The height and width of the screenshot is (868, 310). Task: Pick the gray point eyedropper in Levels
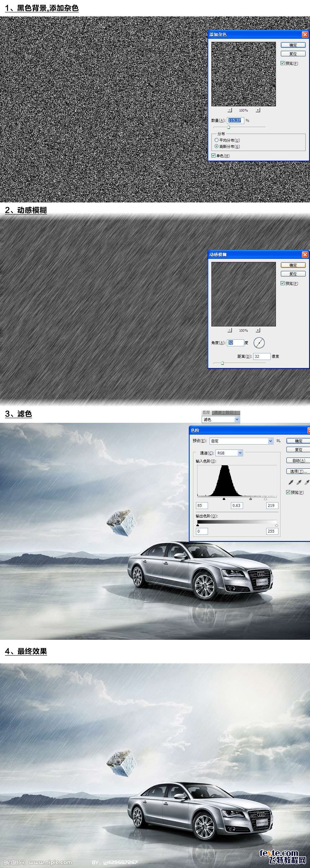click(299, 482)
